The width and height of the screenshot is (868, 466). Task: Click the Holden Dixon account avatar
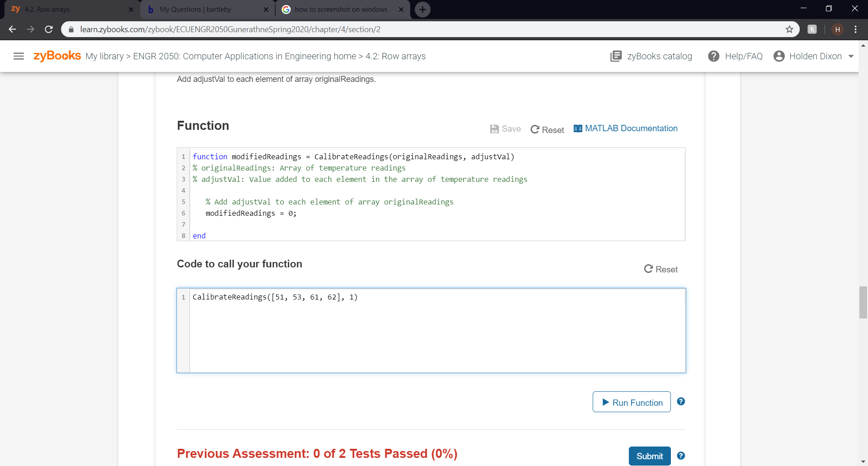[x=779, y=56]
